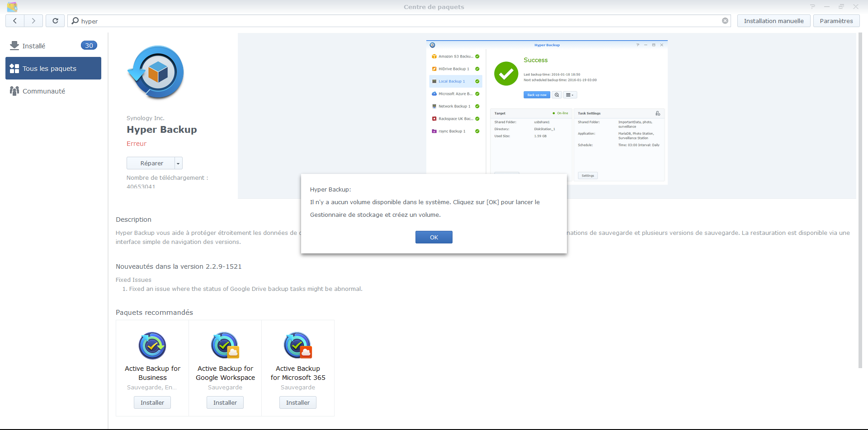The height and width of the screenshot is (430, 868).
Task: Click the 'Paquets recommandés' heading
Action: [x=154, y=313]
